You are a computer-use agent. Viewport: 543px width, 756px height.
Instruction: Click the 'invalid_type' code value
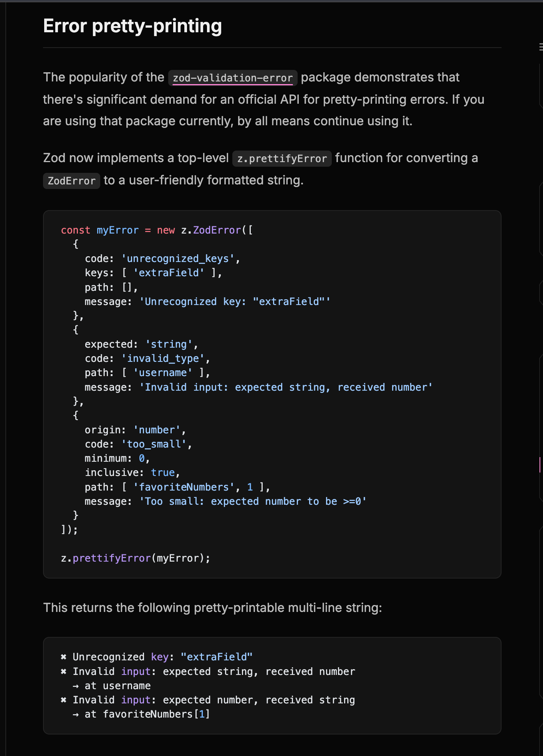tap(163, 358)
